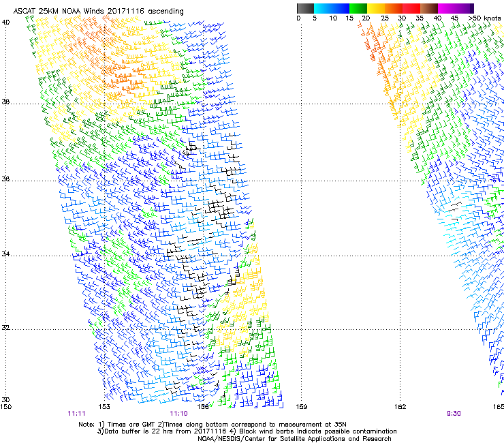The image size is (504, 443).
Task: Click the '25' legend label
Action: [x=385, y=18]
